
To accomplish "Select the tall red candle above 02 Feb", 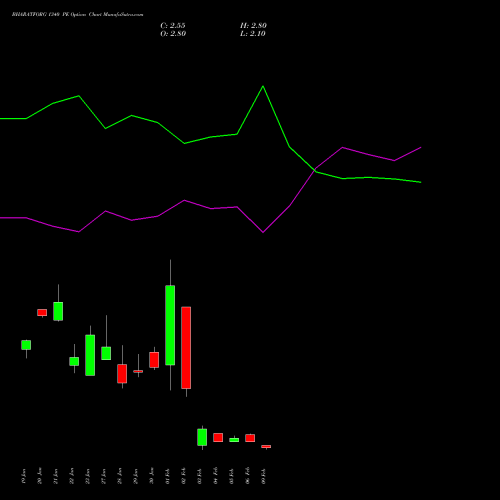I will tap(186, 348).
